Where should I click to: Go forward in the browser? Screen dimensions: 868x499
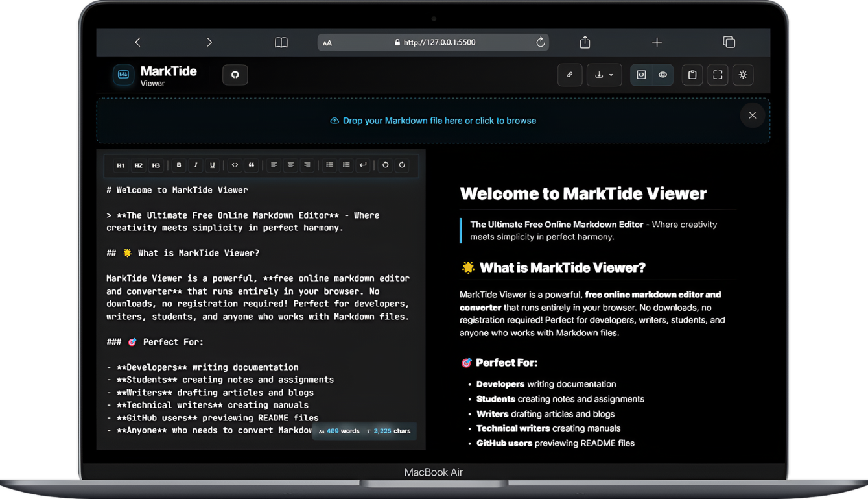coord(209,42)
